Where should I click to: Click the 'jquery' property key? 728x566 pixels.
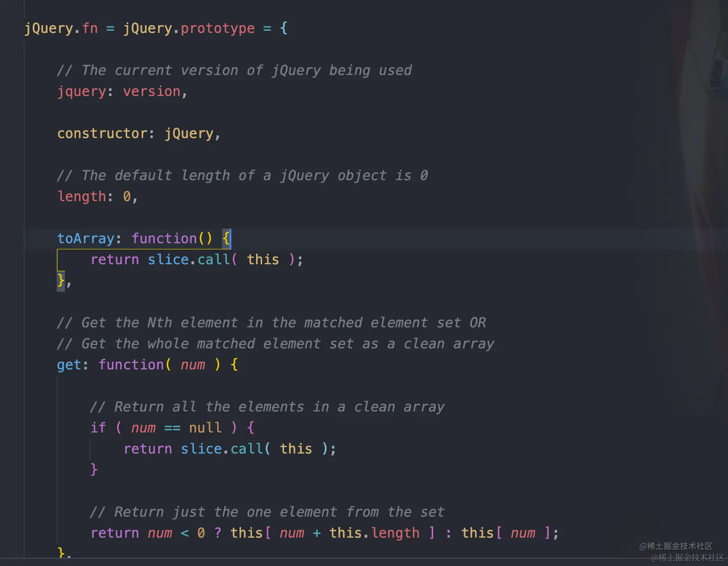pyautogui.click(x=81, y=91)
